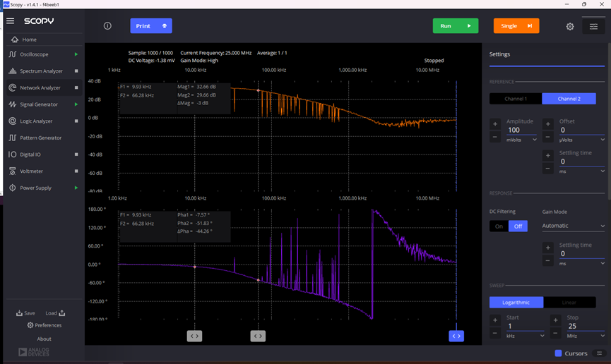Increase the sweep Stop frequency with plus
This screenshot has width=611, height=364.
click(x=556, y=320)
